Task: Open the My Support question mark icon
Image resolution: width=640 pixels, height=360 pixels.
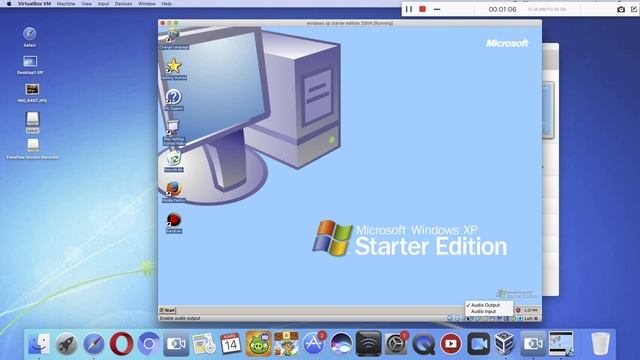Action: pyautogui.click(x=173, y=100)
